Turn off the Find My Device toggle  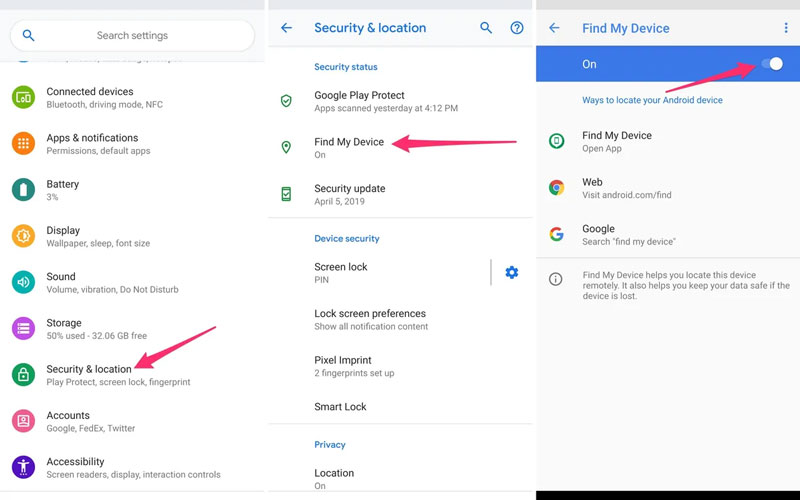772,64
